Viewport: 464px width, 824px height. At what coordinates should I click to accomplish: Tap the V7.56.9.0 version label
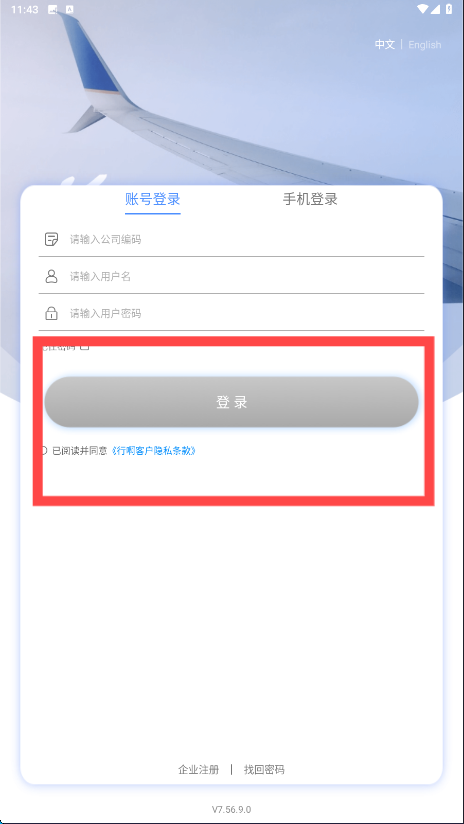point(231,809)
